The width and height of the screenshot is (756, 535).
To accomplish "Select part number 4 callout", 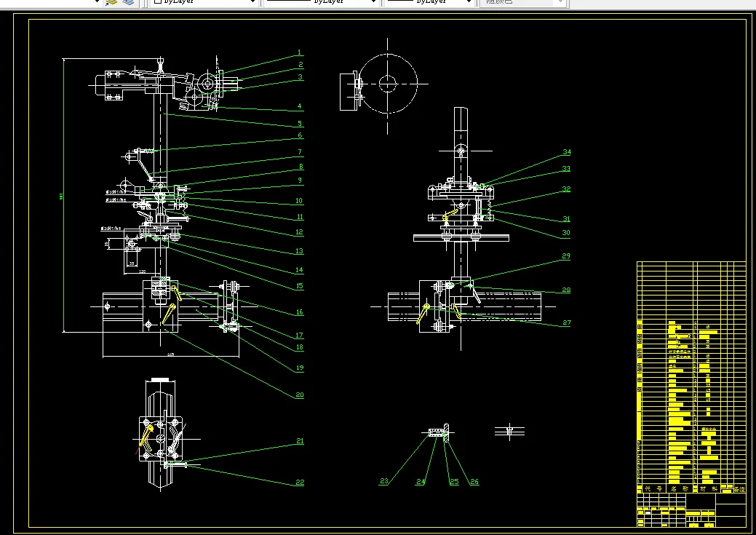I will tap(299, 106).
